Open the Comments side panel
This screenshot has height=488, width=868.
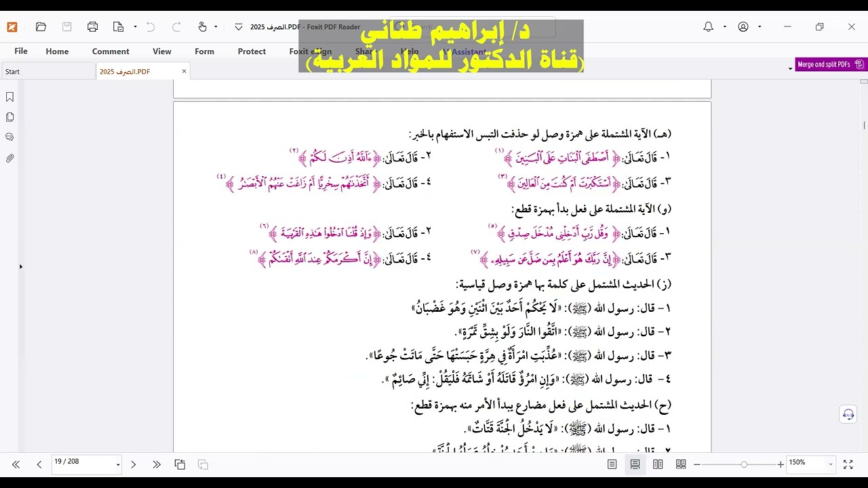[x=9, y=137]
